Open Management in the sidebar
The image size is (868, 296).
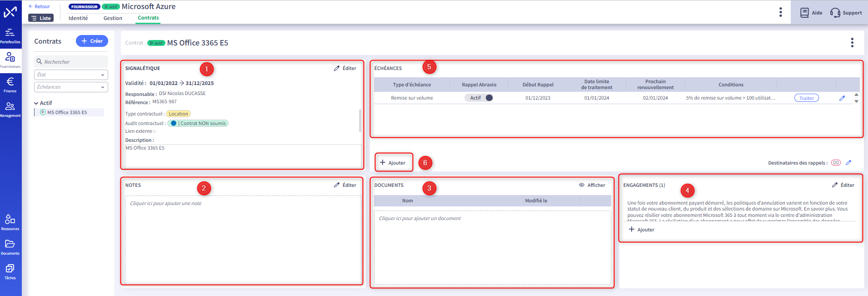coord(10,109)
